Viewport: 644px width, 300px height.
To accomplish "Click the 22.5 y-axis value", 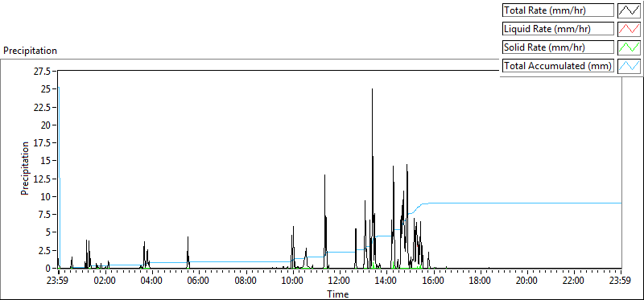I will pos(42,108).
